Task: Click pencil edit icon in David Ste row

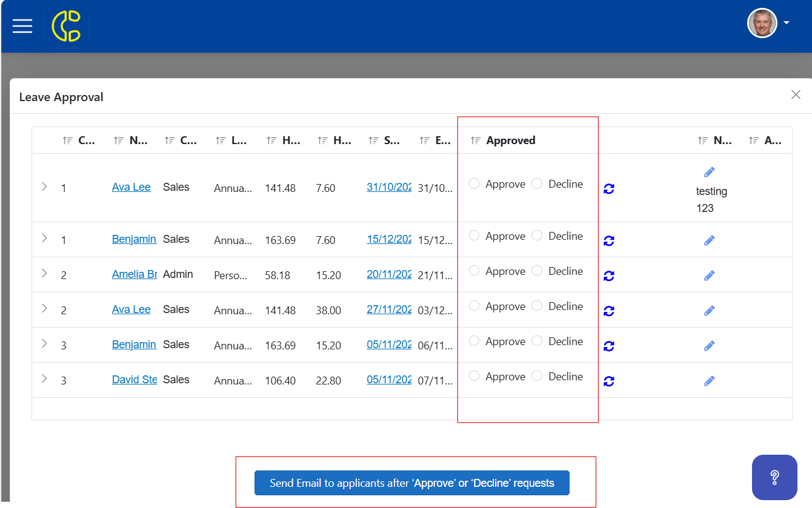Action: [710, 381]
